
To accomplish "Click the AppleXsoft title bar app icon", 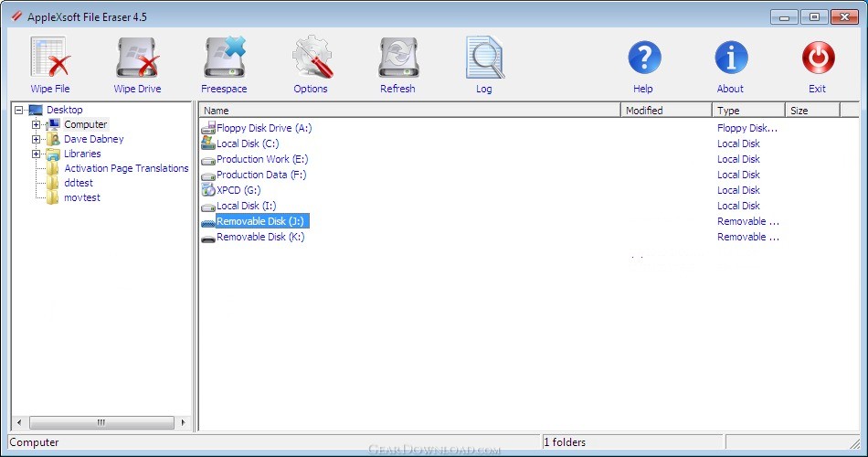I will [x=17, y=16].
